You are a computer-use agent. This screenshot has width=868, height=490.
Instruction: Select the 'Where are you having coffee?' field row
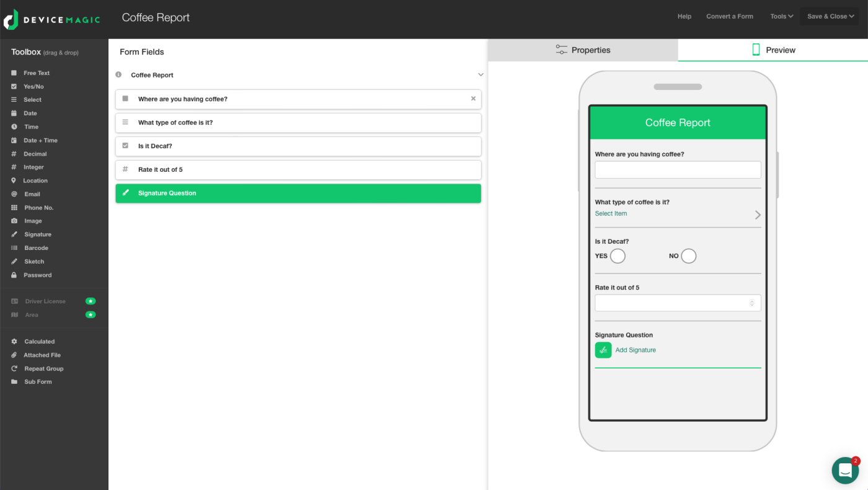click(298, 99)
